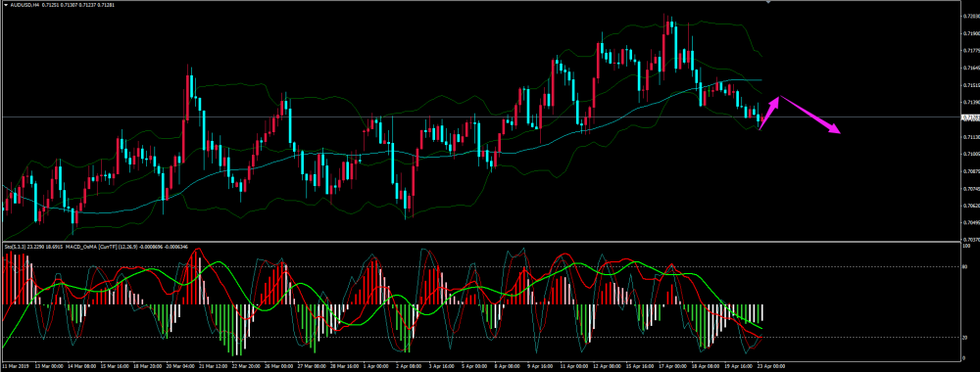
Task: Click the 5 Apr 00:00 time axis label
Action: pyautogui.click(x=475, y=366)
